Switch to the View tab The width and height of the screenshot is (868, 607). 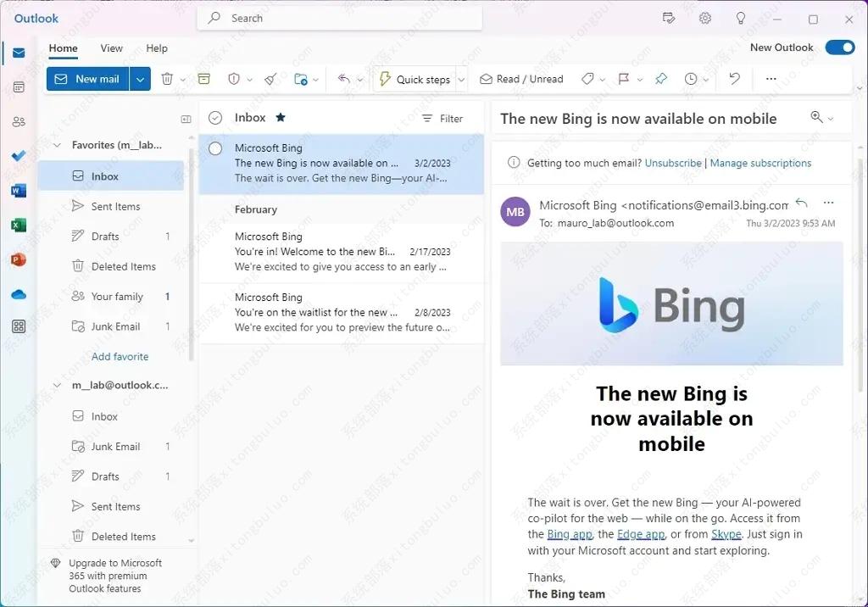coord(111,48)
